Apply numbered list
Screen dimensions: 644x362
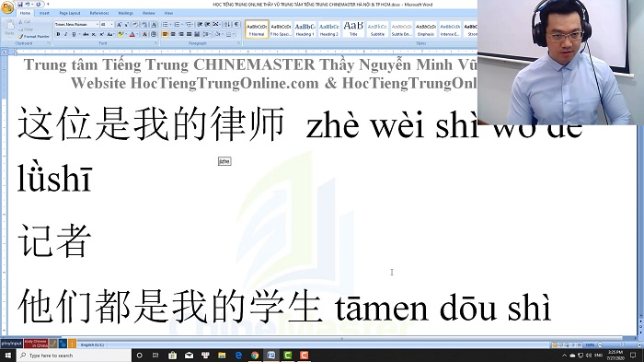tap(177, 24)
